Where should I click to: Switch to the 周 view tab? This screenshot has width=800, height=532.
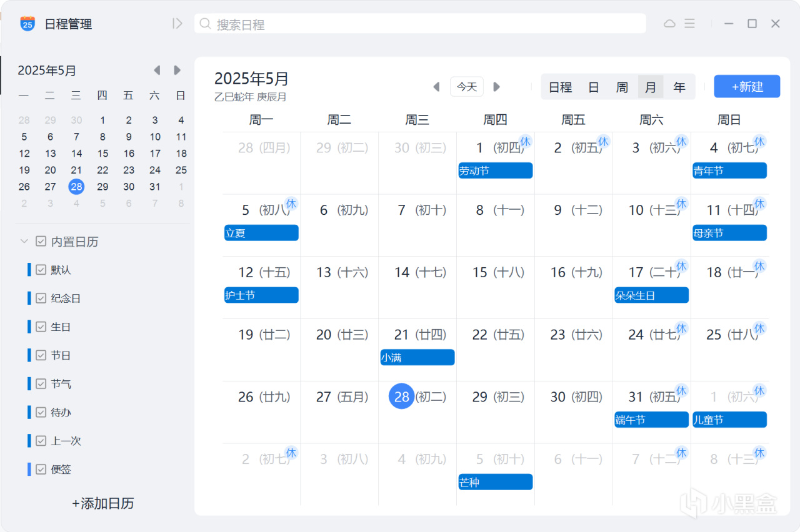pyautogui.click(x=622, y=87)
